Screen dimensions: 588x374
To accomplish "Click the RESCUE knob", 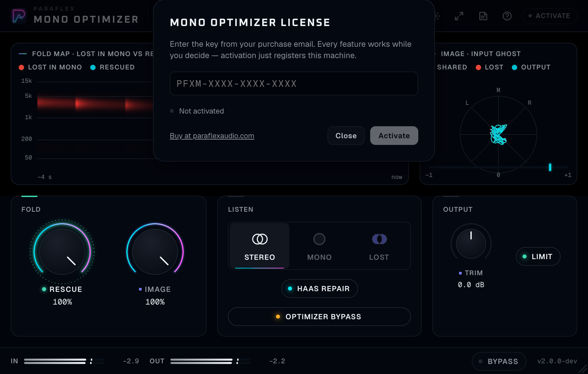I will pyautogui.click(x=62, y=251).
